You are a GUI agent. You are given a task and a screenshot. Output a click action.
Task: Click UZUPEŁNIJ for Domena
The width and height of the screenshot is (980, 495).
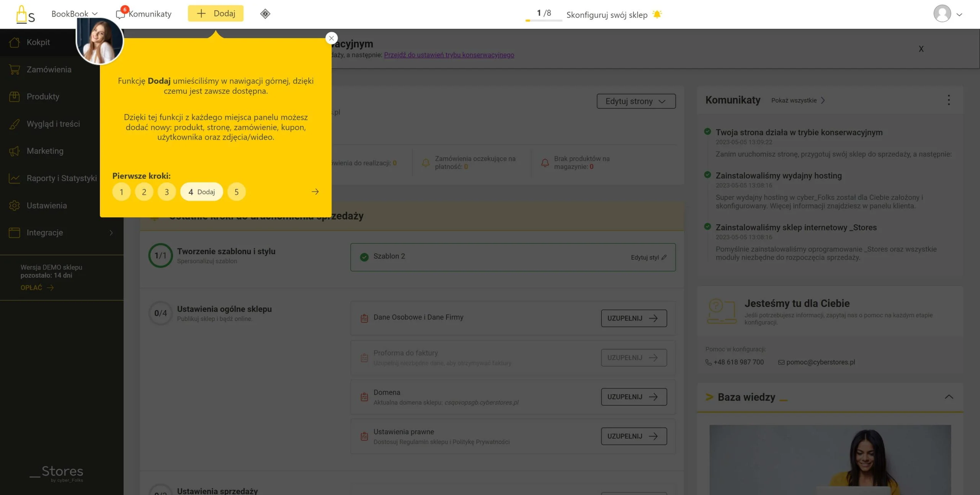(x=634, y=397)
